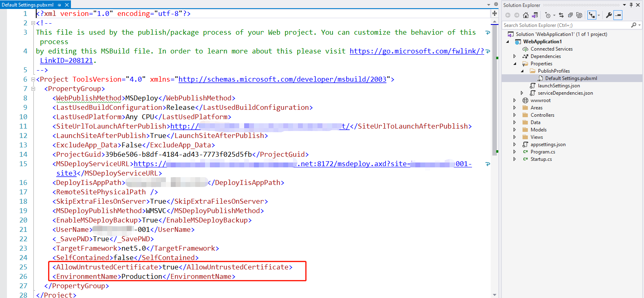Click the Program.cs C# file icon
The width and height of the screenshot is (644, 298).
point(525,152)
